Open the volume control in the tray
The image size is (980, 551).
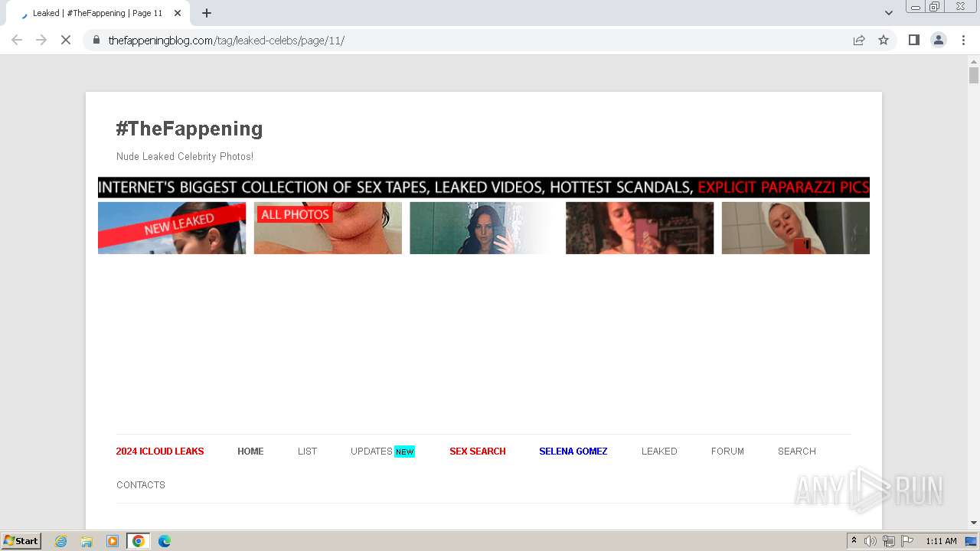pos(871,541)
